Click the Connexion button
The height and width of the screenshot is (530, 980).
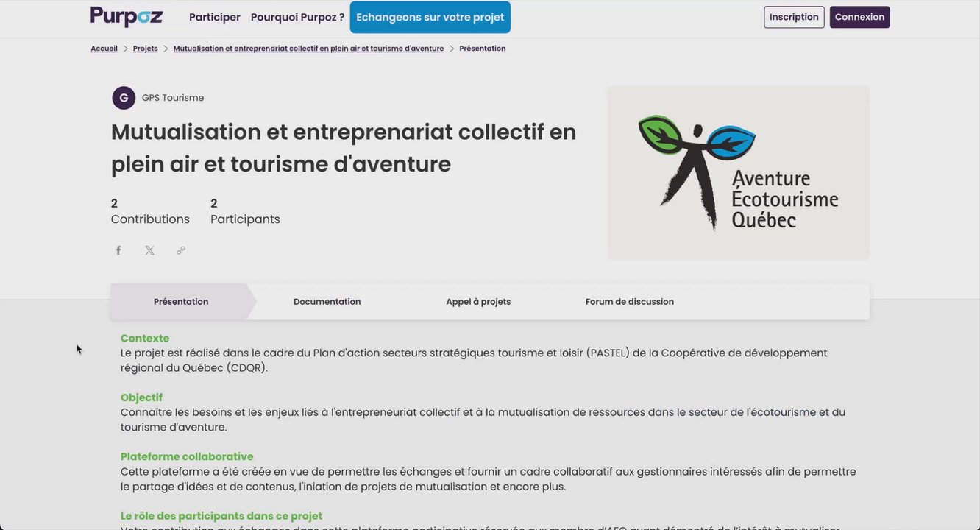coord(859,17)
